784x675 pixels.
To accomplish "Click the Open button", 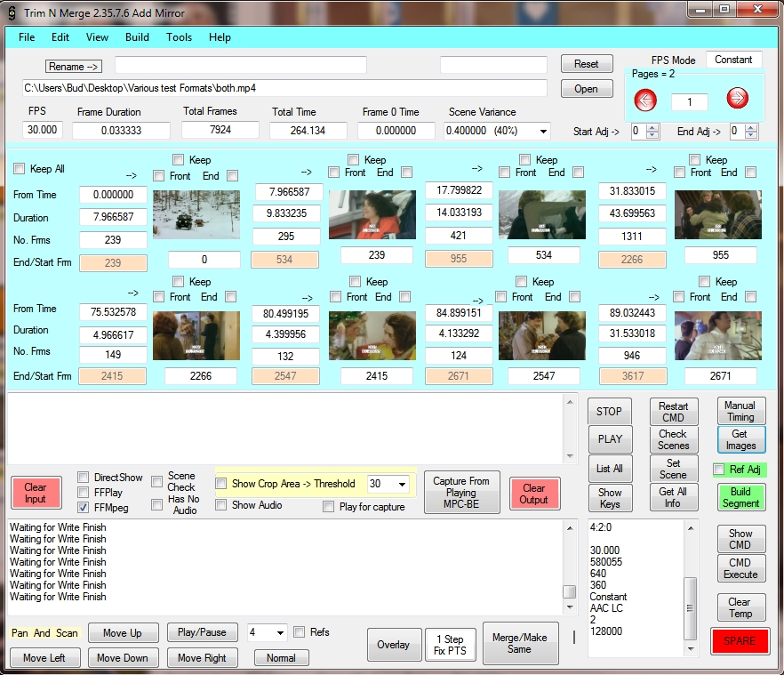I will click(x=587, y=89).
